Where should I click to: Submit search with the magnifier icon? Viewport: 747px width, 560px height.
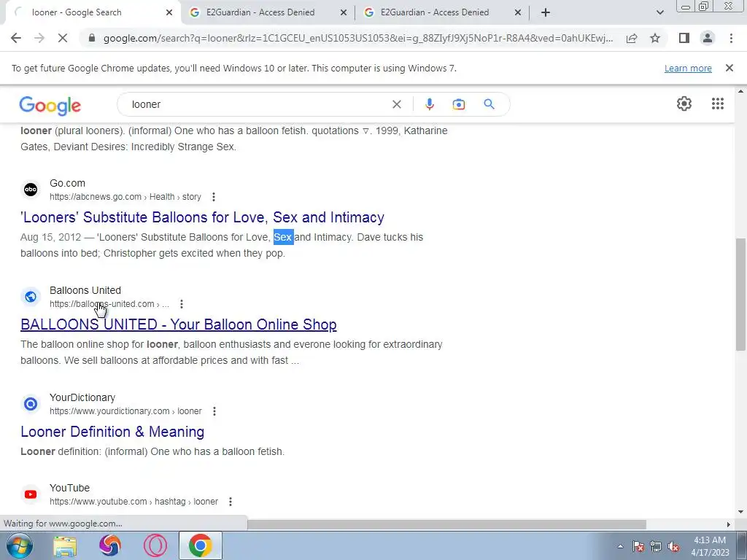(x=489, y=104)
